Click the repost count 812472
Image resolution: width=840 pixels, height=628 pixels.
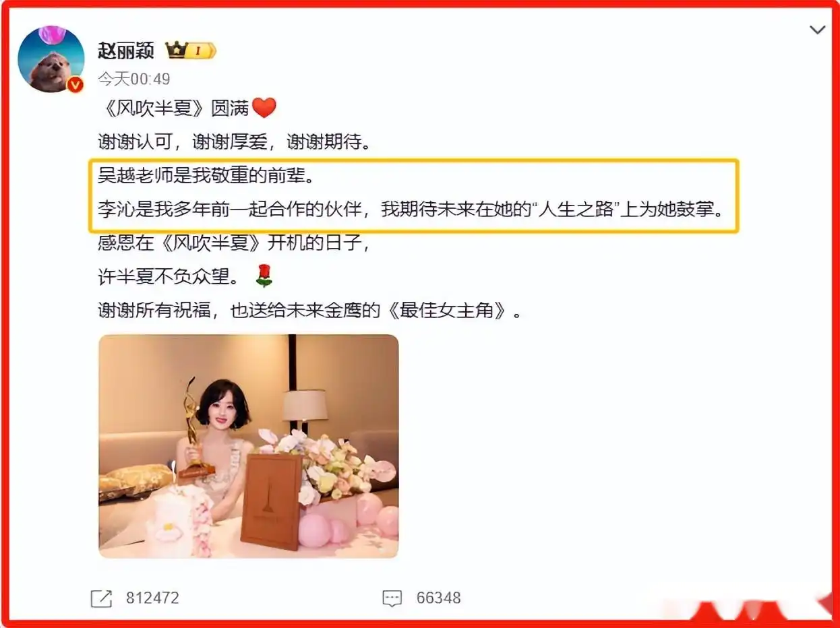point(152,598)
